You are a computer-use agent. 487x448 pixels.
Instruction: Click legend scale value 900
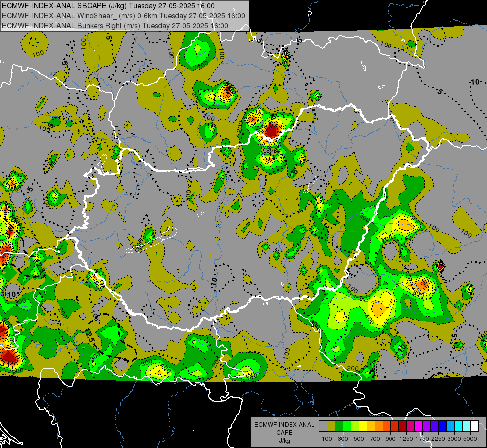click(x=390, y=439)
